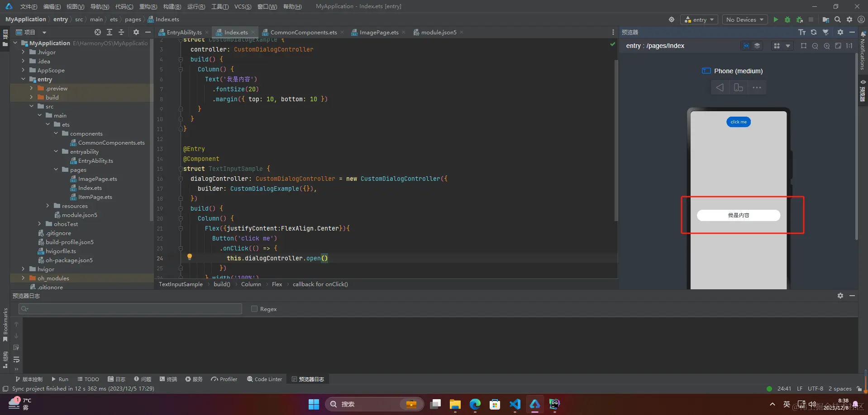Open the No Devices dropdown

[744, 19]
